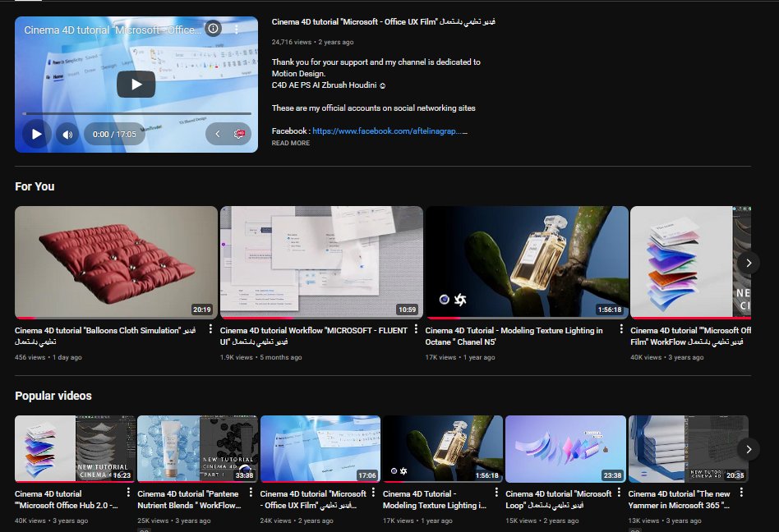The width and height of the screenshot is (779, 532).
Task: View video info using the circled-i icon on the player
Action: coord(212,28)
